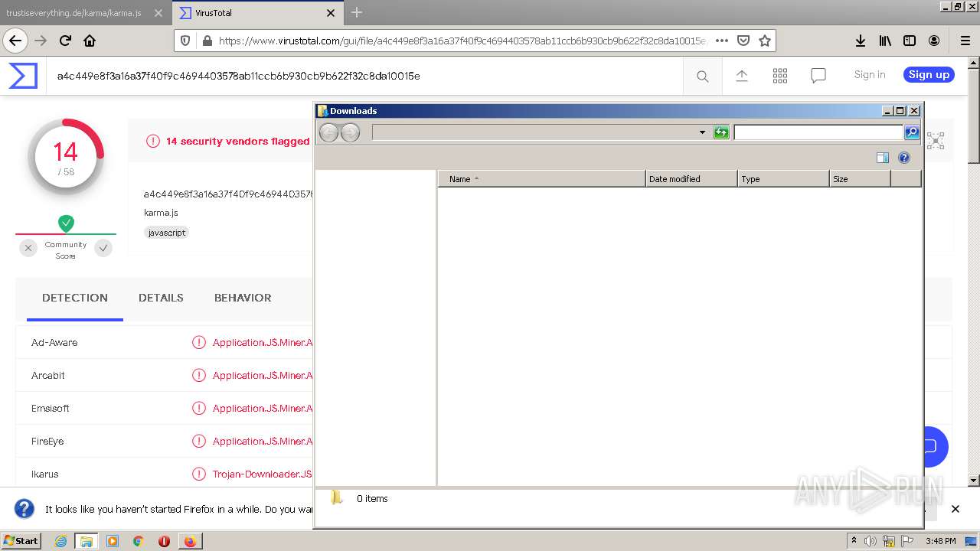The height and width of the screenshot is (551, 980).
Task: Open the VirusTotal comments icon
Action: coord(818,75)
